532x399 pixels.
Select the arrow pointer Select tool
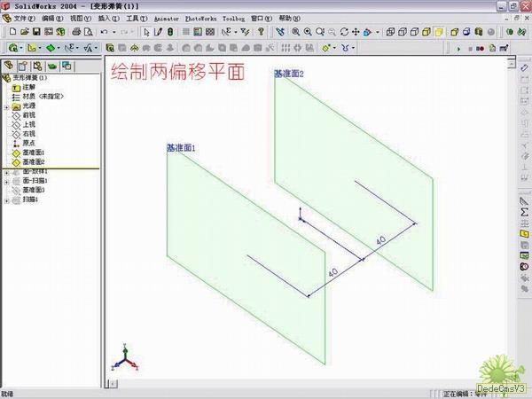[x=146, y=32]
